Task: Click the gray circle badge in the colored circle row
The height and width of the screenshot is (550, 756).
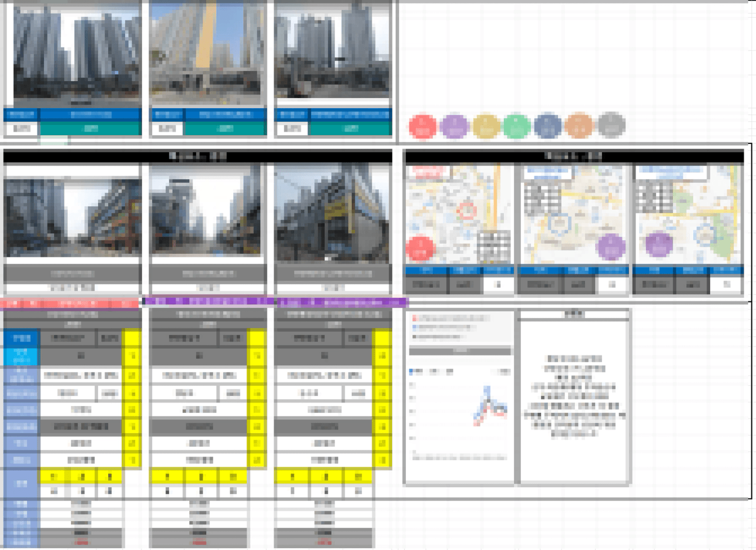Action: coord(611,125)
